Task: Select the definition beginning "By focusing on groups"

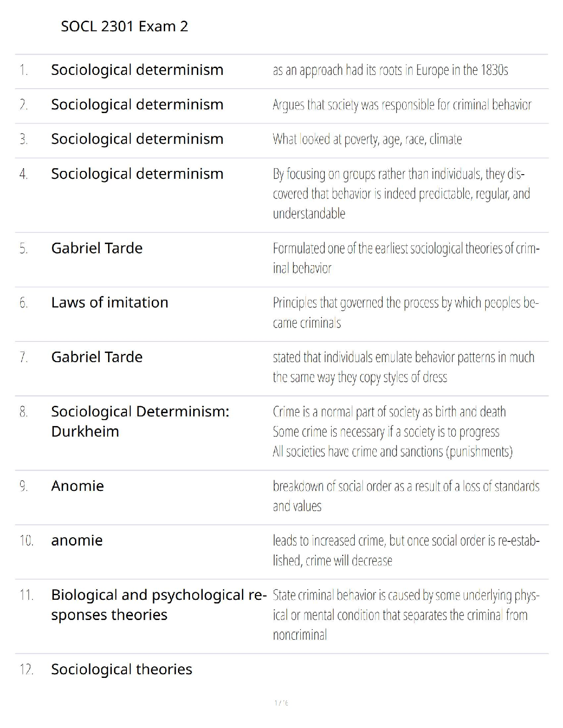Action: 401,193
